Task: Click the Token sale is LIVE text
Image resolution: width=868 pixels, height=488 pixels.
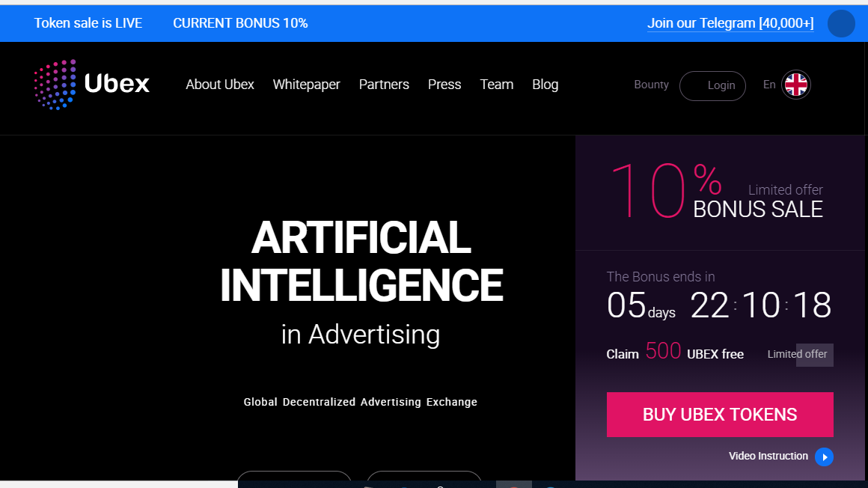Action: tap(88, 23)
